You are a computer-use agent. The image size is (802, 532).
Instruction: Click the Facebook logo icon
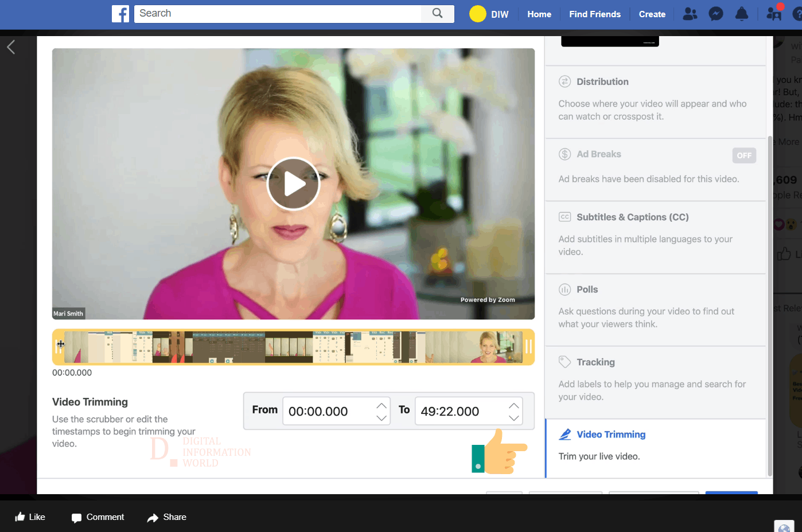point(120,14)
